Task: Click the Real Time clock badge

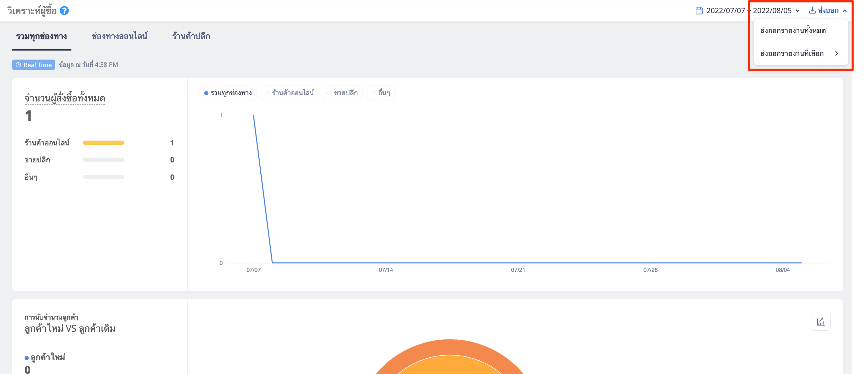Action: pyautogui.click(x=34, y=65)
